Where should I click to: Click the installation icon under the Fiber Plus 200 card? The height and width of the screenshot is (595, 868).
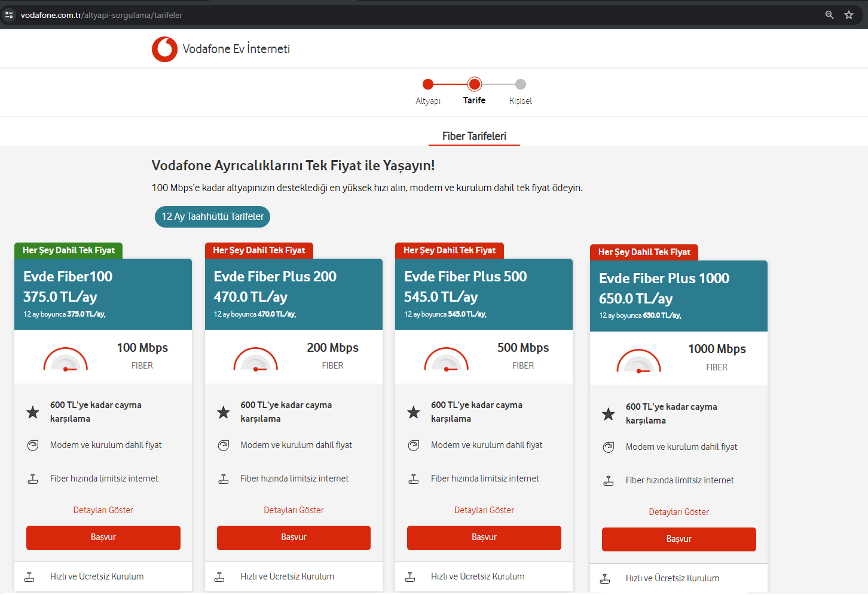pos(219,576)
